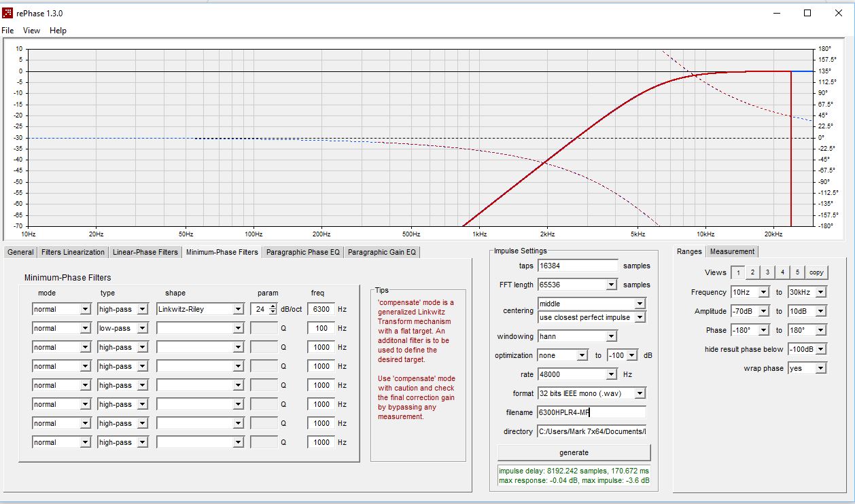Screen dimensions: 855x504
Task: Open the Ranges tab
Action: click(689, 251)
